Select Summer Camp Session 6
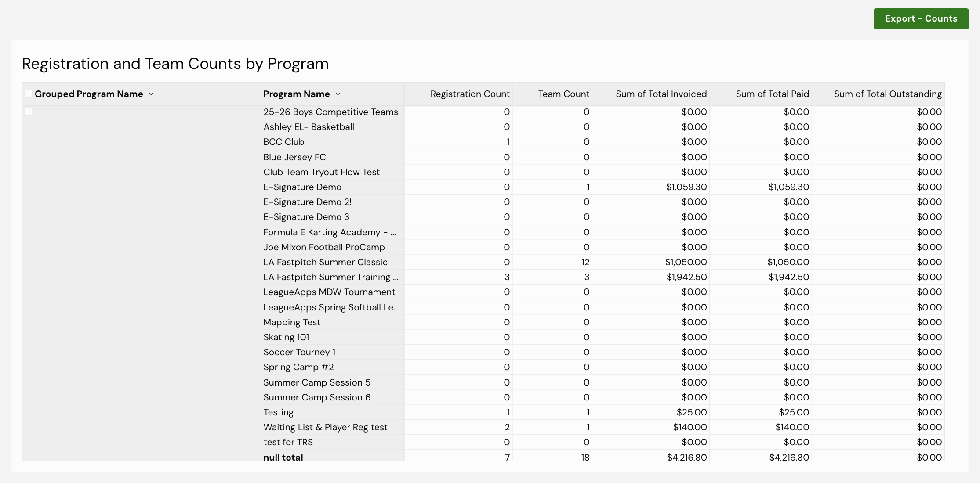Screen dimensions: 980x483 pos(317,397)
